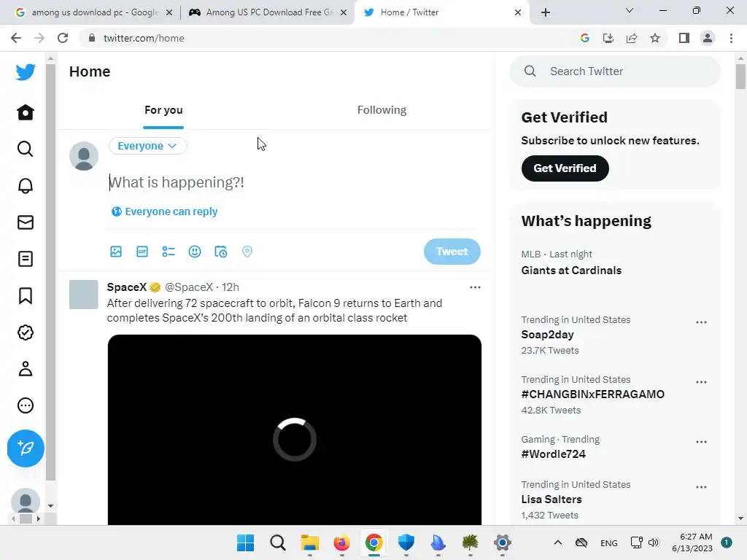
Task: Click left sidebar vertical scrollbar
Action: click(50, 273)
